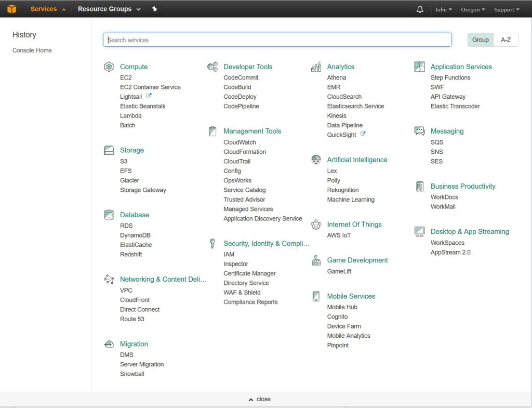Open the EC2 service

coord(126,77)
